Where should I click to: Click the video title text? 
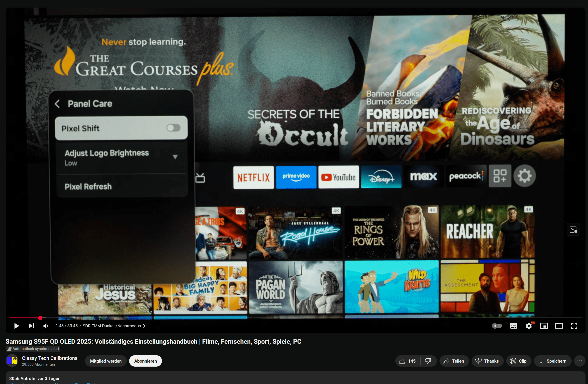click(x=153, y=342)
